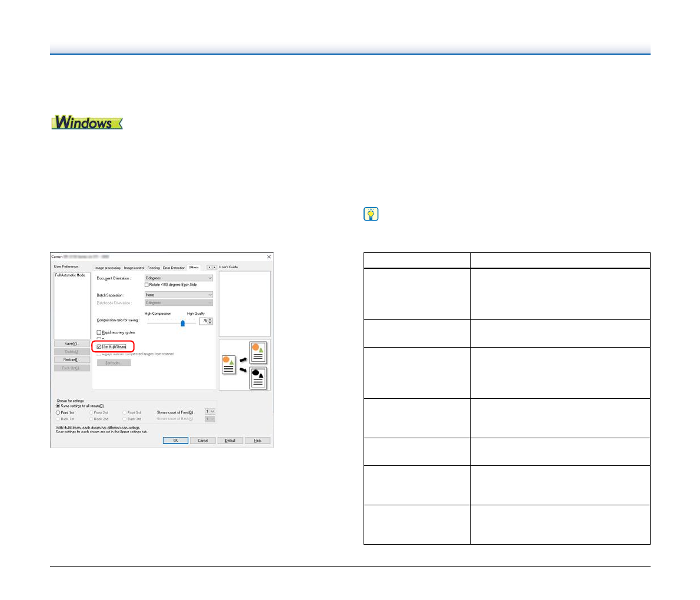This screenshot has height=600, width=700.
Task: Close the Canon settings dialog
Action: point(269,256)
